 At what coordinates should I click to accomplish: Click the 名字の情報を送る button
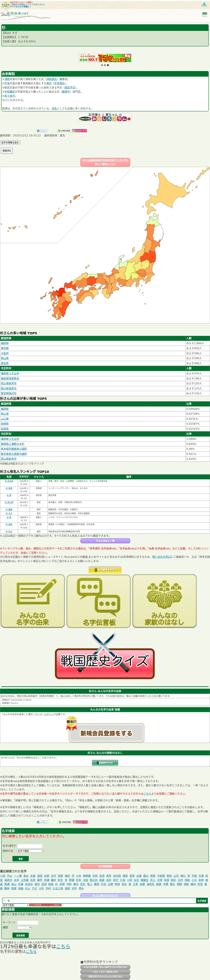(x=10, y=143)
